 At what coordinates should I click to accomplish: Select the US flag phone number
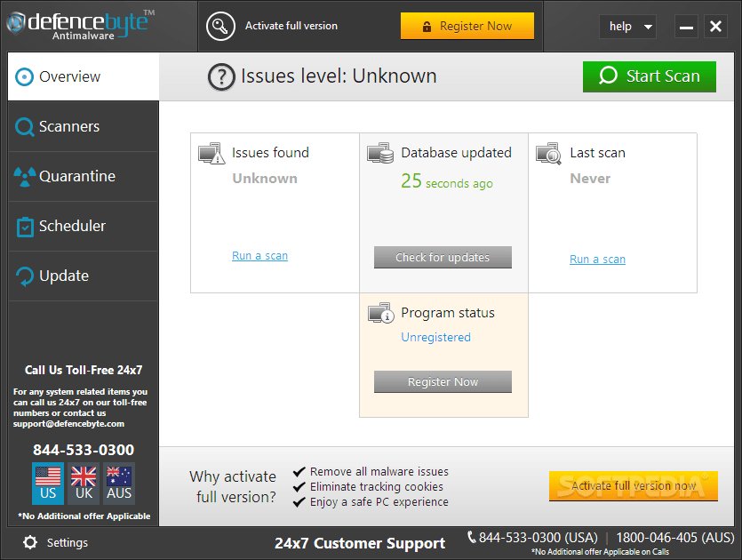coord(48,483)
